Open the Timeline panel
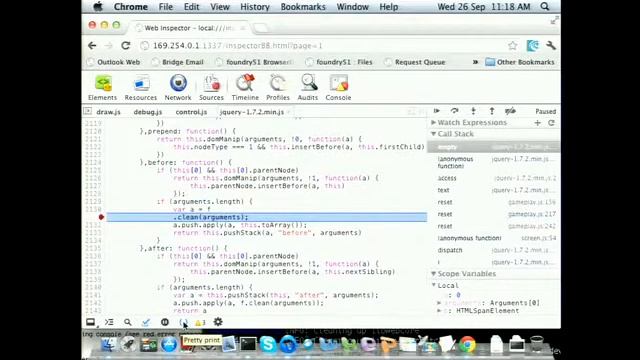Viewport: 640px width, 360px height. tap(245, 87)
